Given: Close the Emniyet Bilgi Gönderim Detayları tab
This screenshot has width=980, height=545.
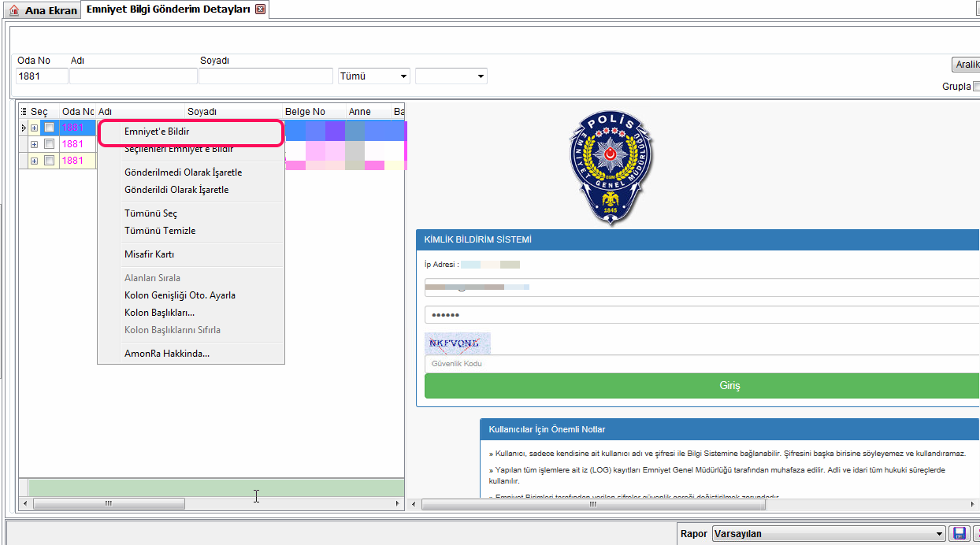Looking at the screenshot, I should 261,9.
